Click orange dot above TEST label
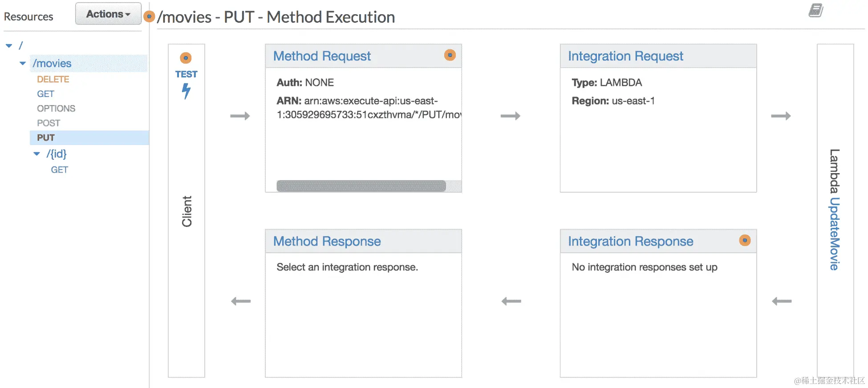The height and width of the screenshot is (388, 868). click(x=186, y=58)
